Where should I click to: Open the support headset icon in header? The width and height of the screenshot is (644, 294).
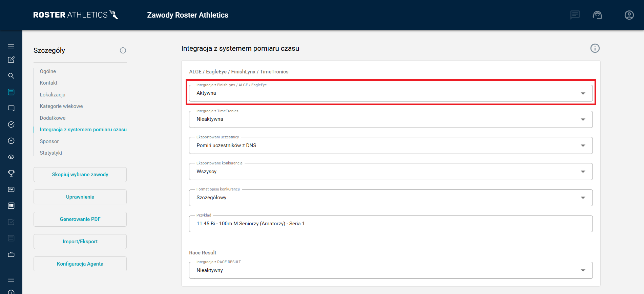tap(597, 15)
